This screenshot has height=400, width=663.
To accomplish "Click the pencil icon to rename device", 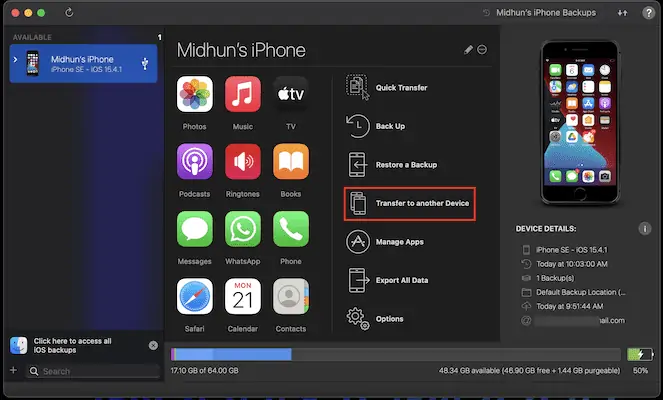I will [x=468, y=50].
